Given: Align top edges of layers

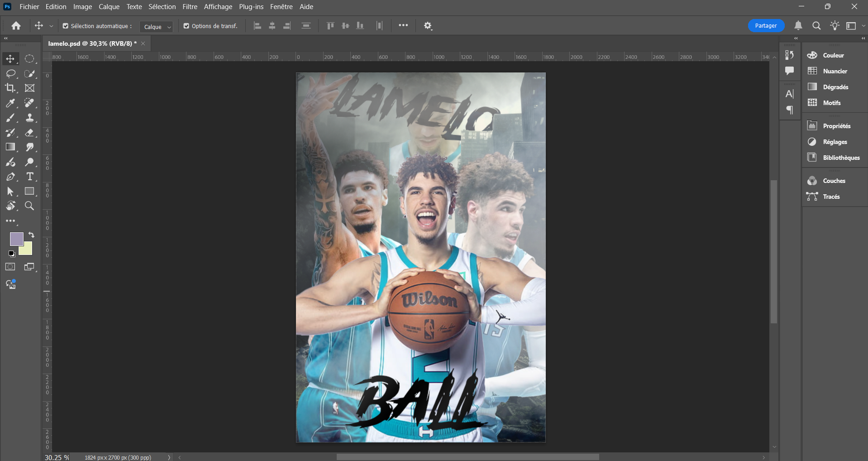Looking at the screenshot, I should [330, 26].
